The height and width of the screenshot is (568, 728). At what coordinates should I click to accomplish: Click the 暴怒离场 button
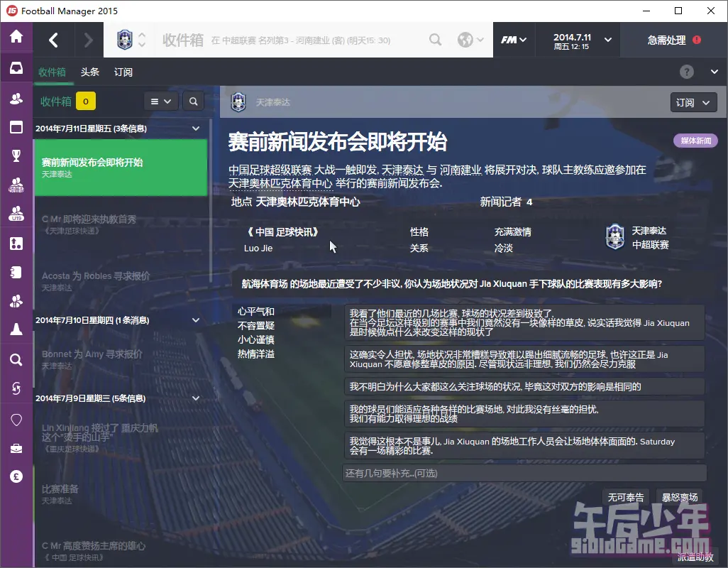679,498
